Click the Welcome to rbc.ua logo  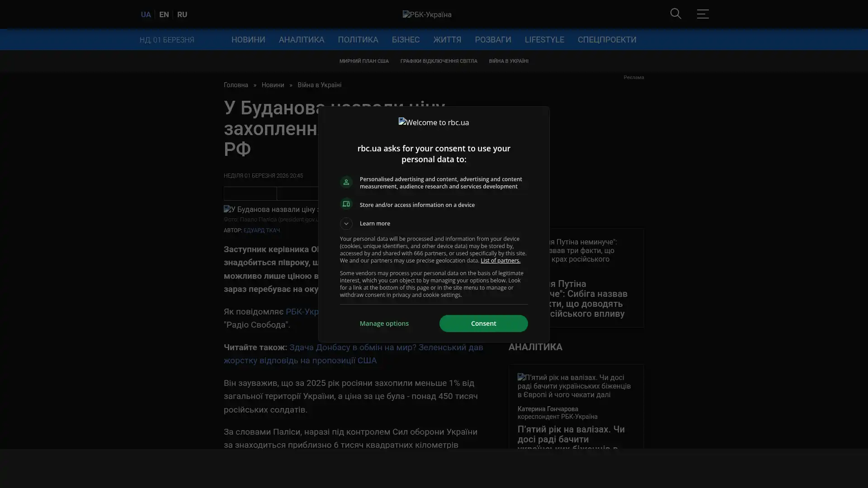click(434, 122)
